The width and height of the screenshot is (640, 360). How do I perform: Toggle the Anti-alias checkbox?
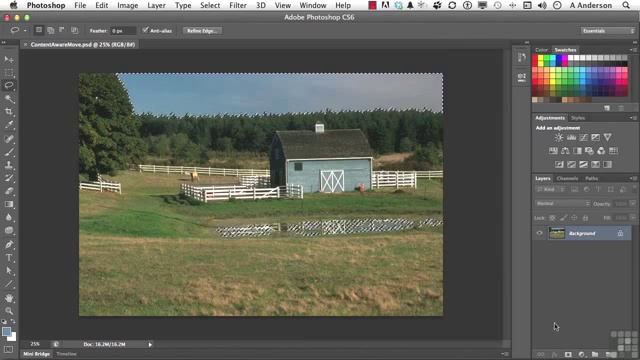pos(145,30)
